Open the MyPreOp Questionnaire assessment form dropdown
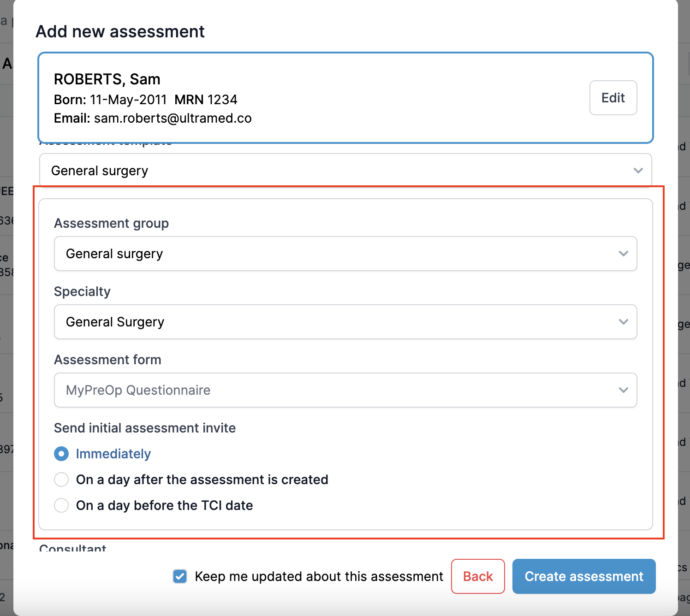 coord(345,390)
